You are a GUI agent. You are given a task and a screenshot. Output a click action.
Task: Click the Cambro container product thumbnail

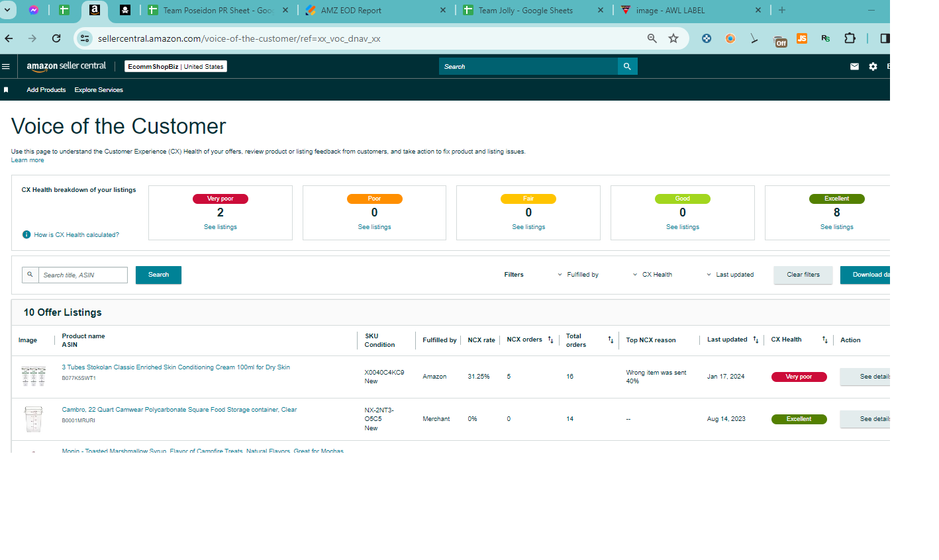[x=33, y=419]
